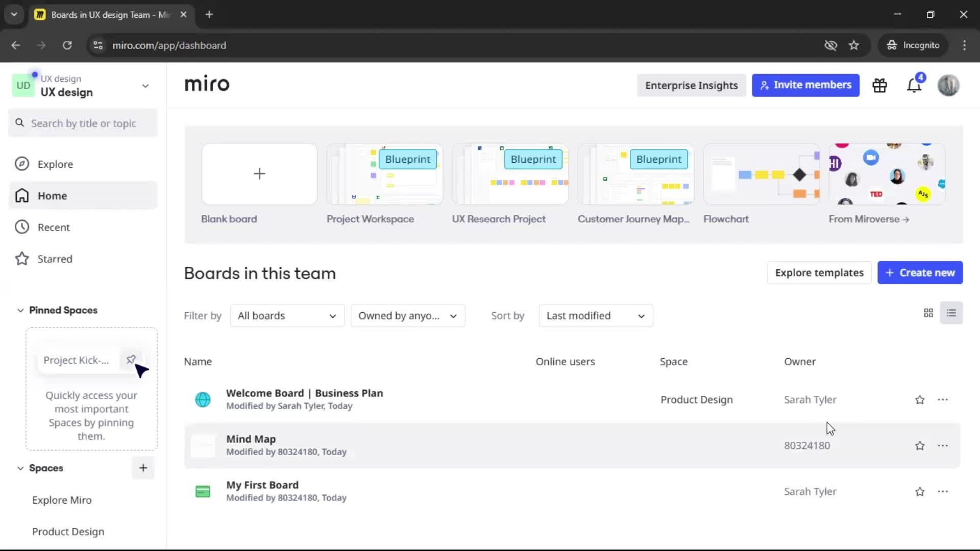Select the Customer Journey Map blueprint

635,174
